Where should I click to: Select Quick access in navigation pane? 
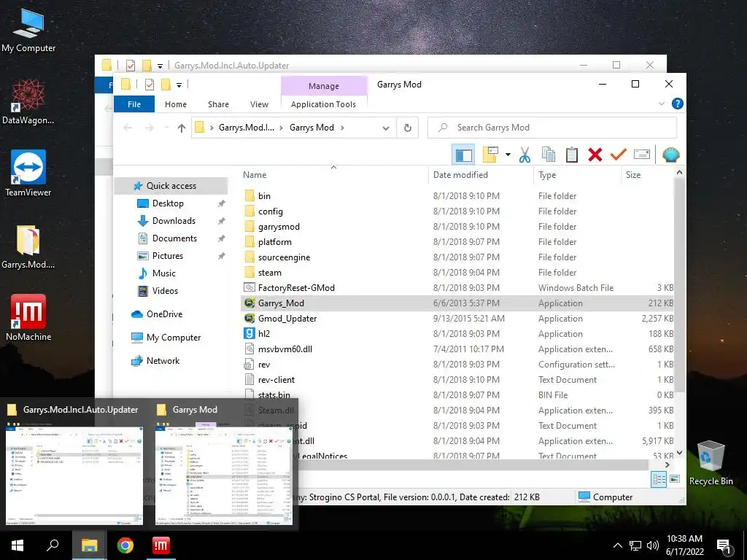pyautogui.click(x=171, y=186)
